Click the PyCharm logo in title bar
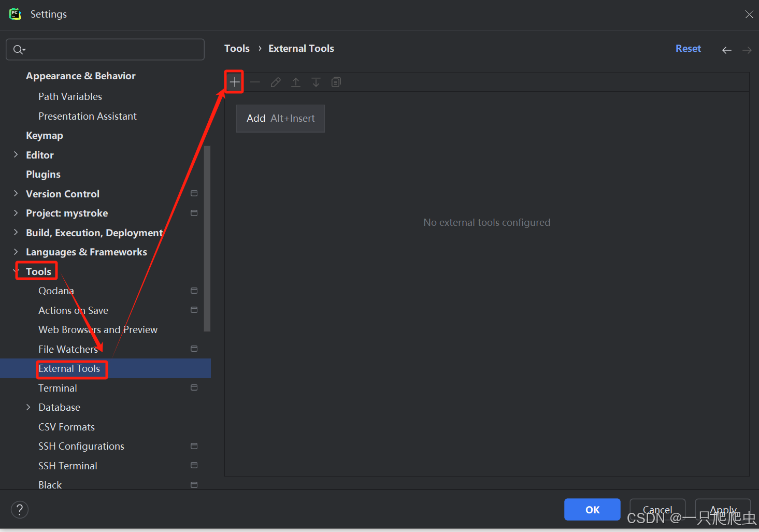 tap(15, 14)
